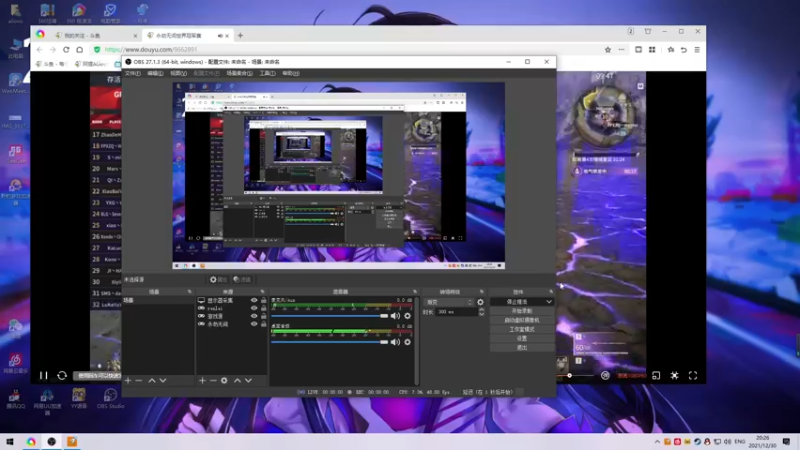This screenshot has height=450, width=800.
Task: Open browser address bar more options
Action: click(x=621, y=49)
